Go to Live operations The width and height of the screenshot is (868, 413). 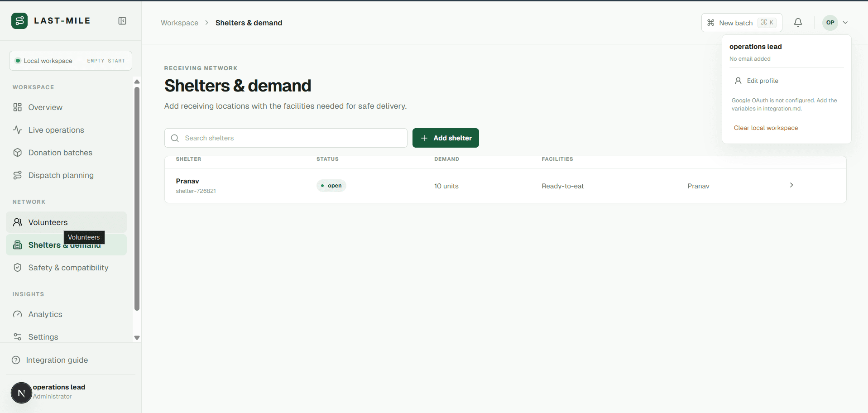tap(66, 130)
